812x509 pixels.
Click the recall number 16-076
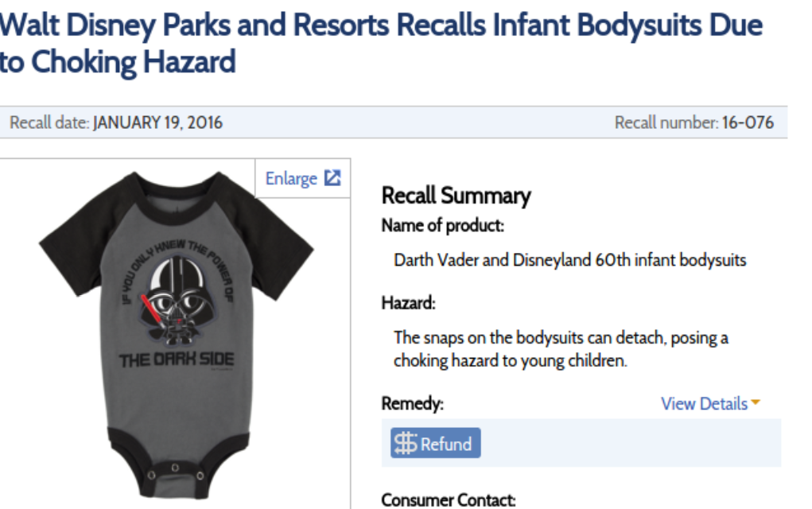click(x=748, y=122)
